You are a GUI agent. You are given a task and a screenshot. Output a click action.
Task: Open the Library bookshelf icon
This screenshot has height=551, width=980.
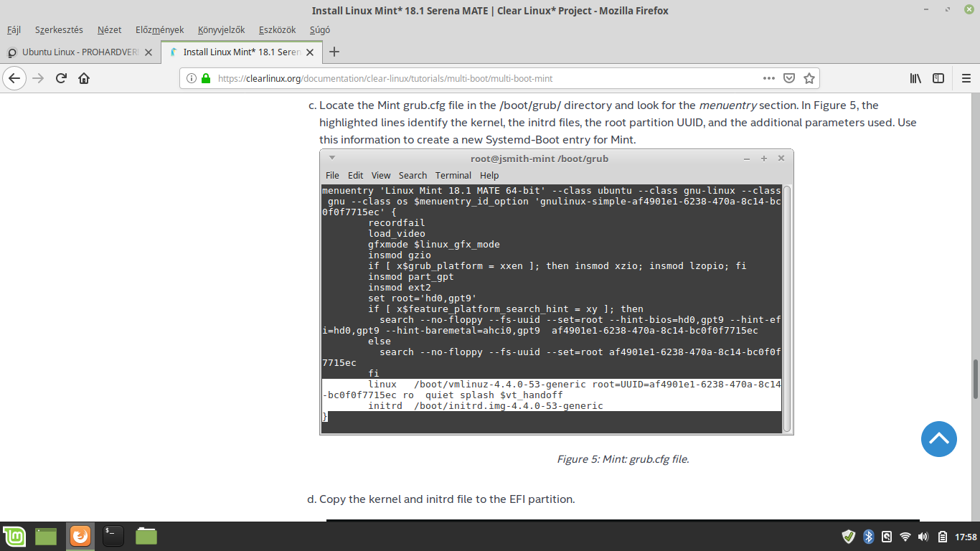[915, 78]
